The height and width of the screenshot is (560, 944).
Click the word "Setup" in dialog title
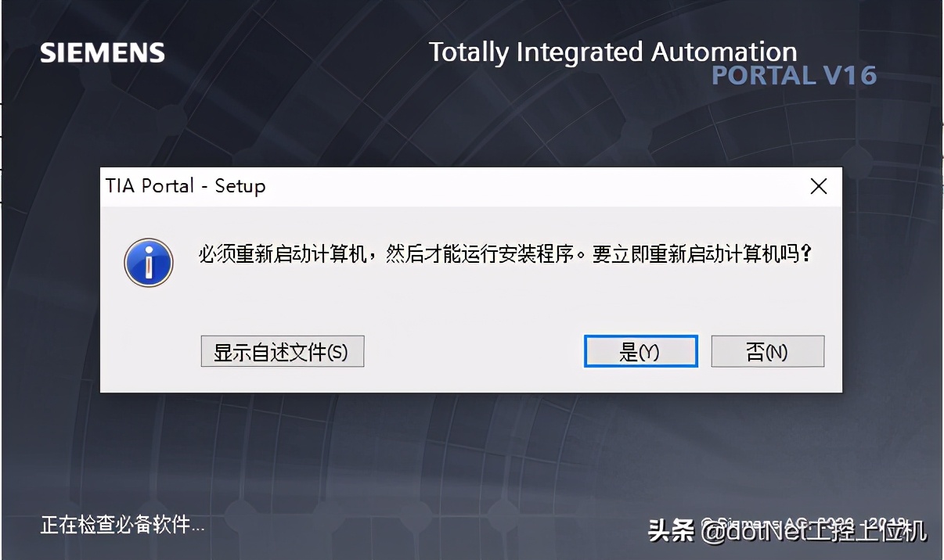240,186
